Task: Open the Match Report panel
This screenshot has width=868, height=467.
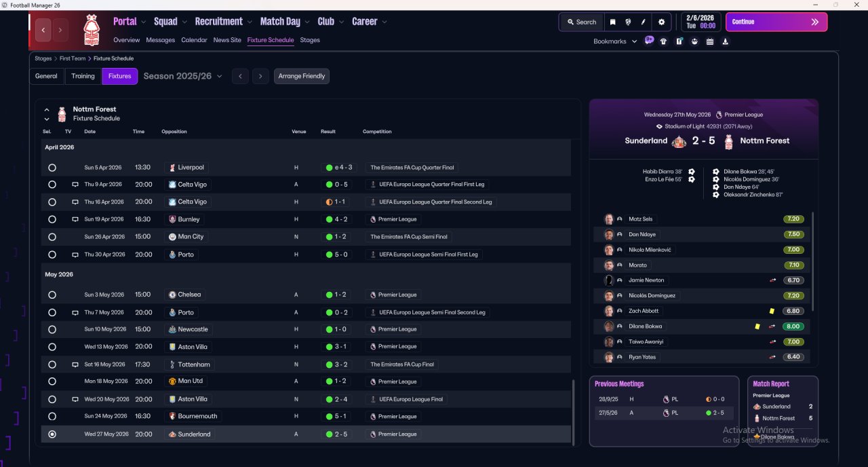Action: (783, 411)
